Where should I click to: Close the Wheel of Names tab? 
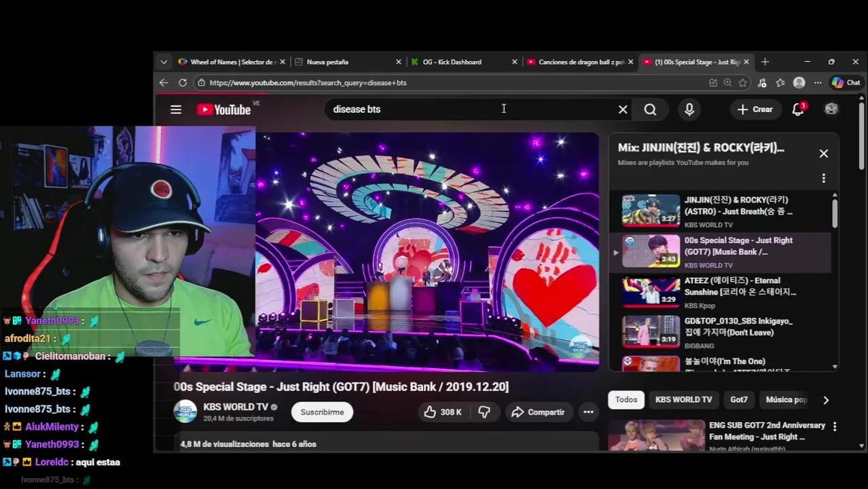pos(283,62)
